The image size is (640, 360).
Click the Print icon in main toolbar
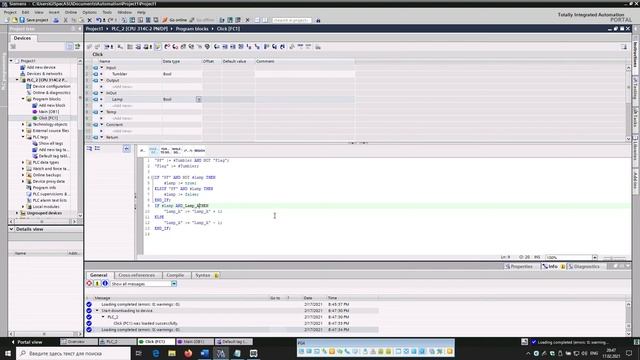click(56, 20)
